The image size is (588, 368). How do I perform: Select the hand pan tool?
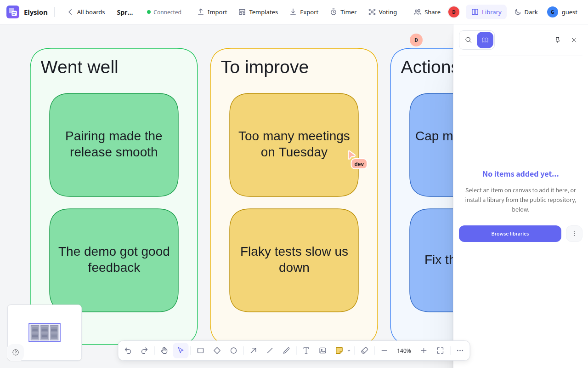click(164, 351)
